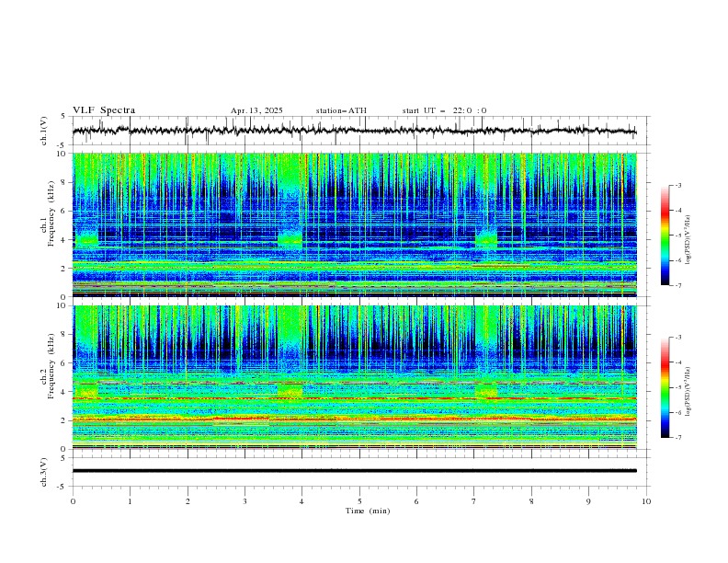The image size is (728, 563).
Task: Click the time axis tick label '2'
Action: [188, 501]
